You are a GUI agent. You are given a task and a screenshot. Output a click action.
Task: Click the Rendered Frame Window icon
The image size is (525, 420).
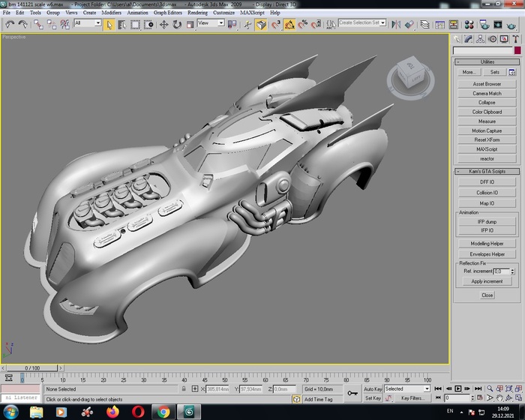click(x=498, y=25)
